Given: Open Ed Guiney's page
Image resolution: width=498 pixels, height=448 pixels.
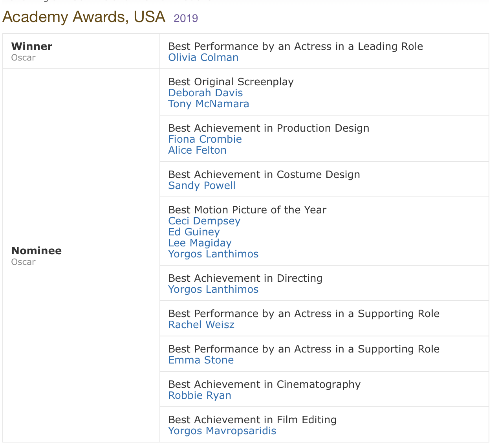Looking at the screenshot, I should (x=194, y=232).
